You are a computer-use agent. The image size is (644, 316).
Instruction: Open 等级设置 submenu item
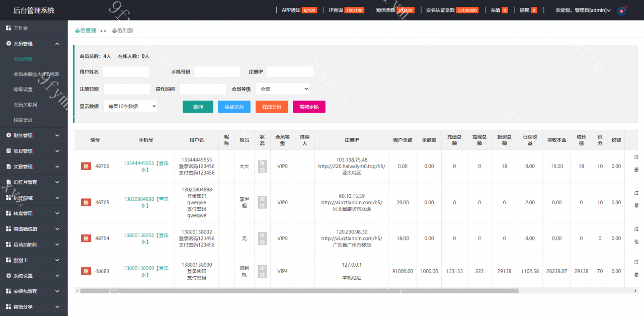pos(23,90)
